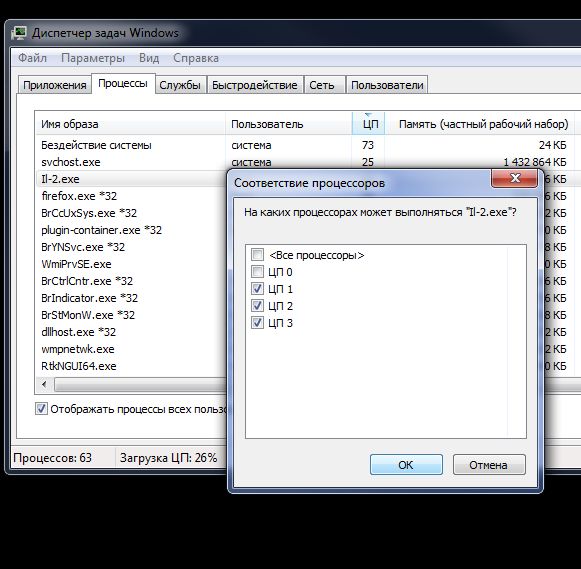Toggle Отображать процессы всех пользователей checkbox

point(42,409)
